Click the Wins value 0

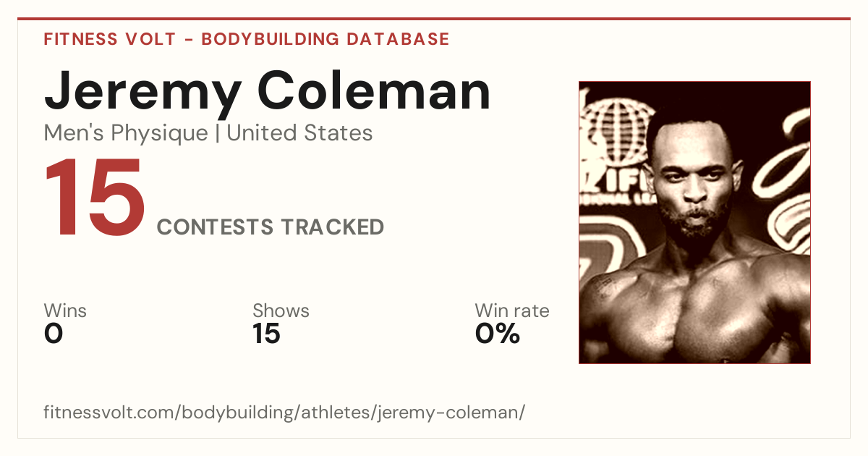tap(54, 334)
